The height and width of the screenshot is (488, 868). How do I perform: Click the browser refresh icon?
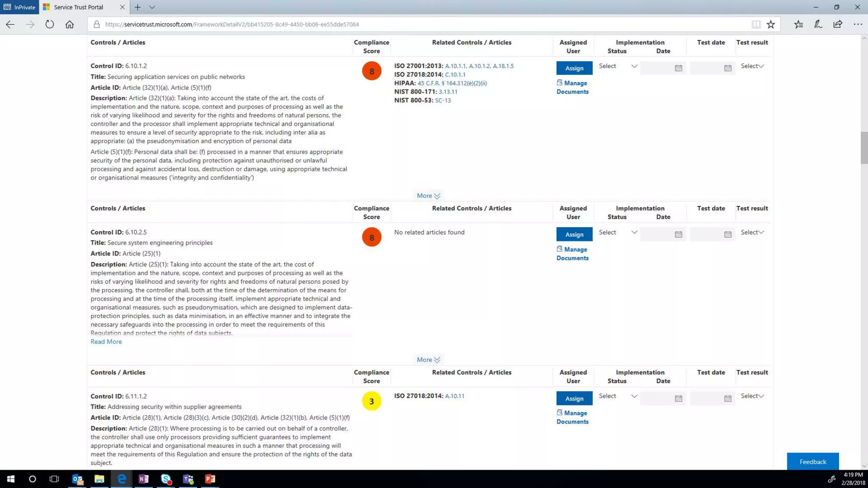50,24
